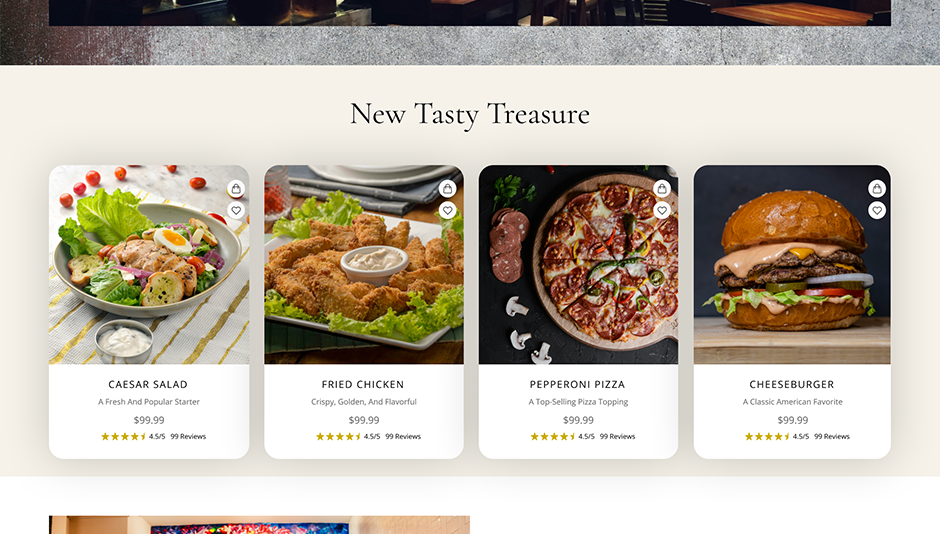Open 99 Reviews under Pepperoni Pizza
The height and width of the screenshot is (534, 940).
click(617, 436)
